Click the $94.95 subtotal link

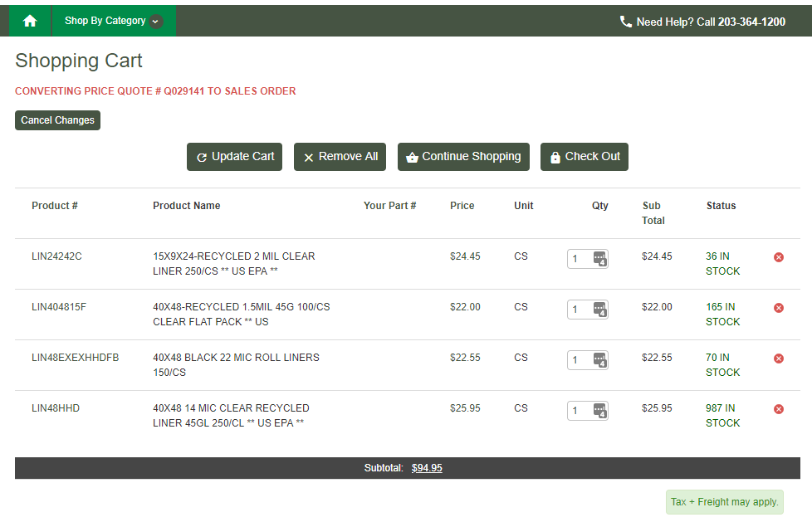pyautogui.click(x=427, y=467)
